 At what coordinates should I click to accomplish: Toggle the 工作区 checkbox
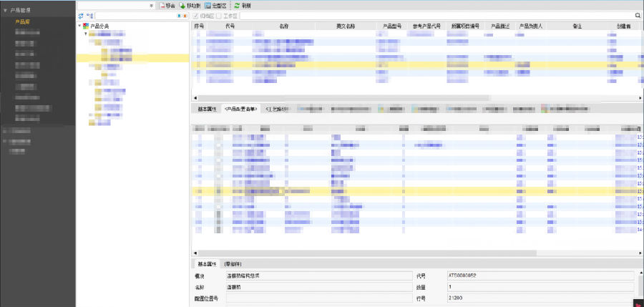[x=218, y=15]
